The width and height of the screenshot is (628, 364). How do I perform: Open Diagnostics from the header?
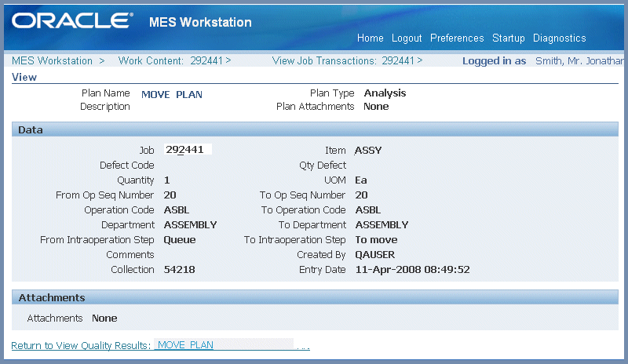(559, 38)
